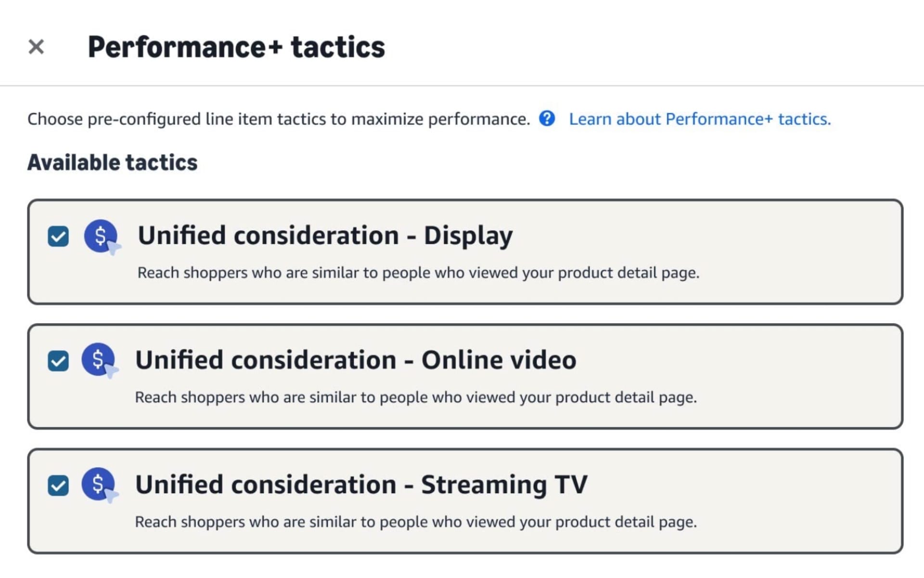Uncheck the Unified consideration - Streaming TV tactic
Image resolution: width=924 pixels, height=578 pixels.
tap(58, 485)
